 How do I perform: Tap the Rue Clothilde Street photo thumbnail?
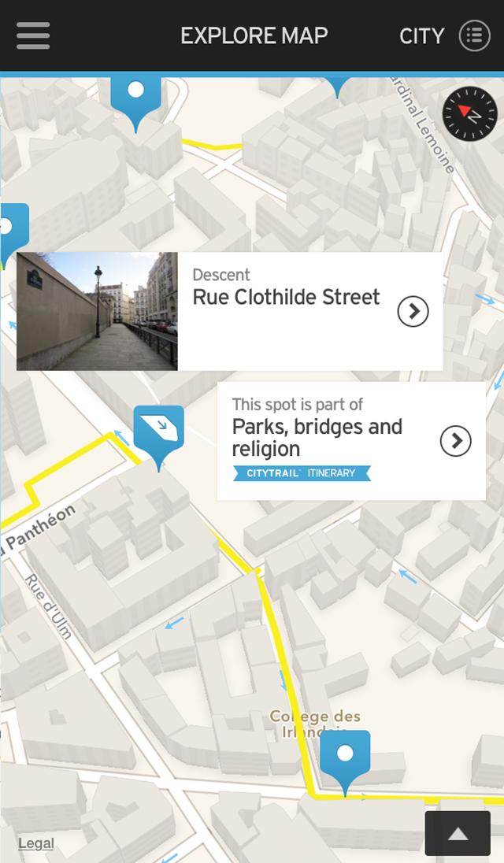point(97,311)
